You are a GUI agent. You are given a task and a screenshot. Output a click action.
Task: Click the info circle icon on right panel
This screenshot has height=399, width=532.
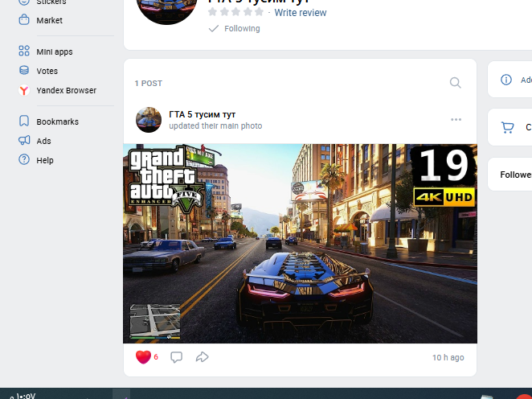coord(506,80)
